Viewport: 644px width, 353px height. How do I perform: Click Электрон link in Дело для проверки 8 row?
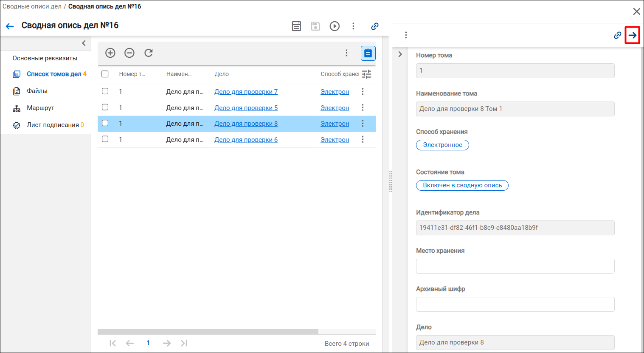tap(335, 124)
